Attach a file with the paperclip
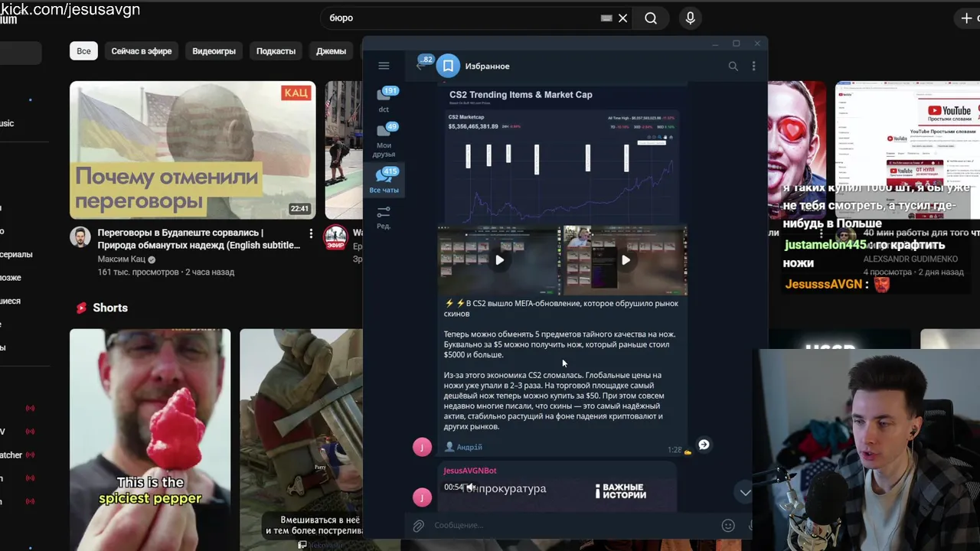 click(418, 526)
